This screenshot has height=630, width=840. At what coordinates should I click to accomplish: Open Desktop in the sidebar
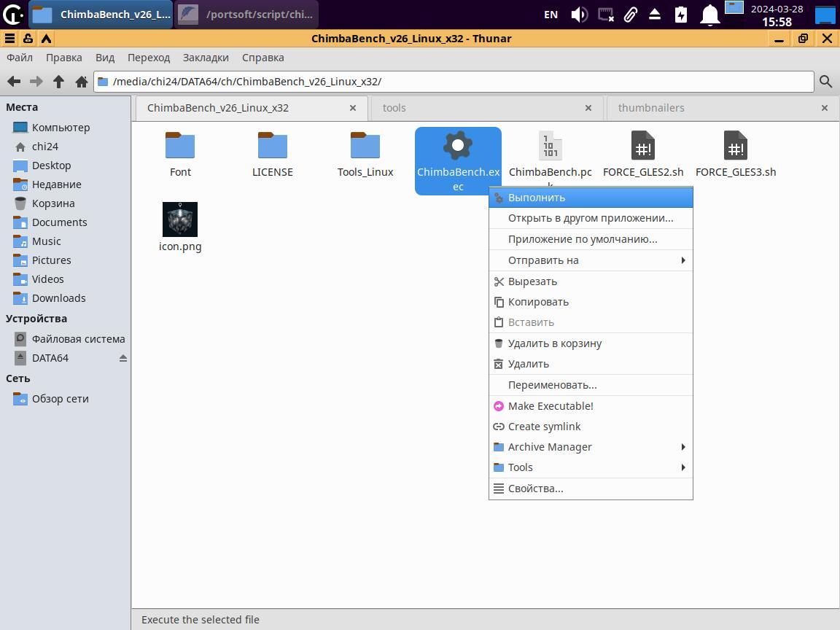(x=51, y=166)
